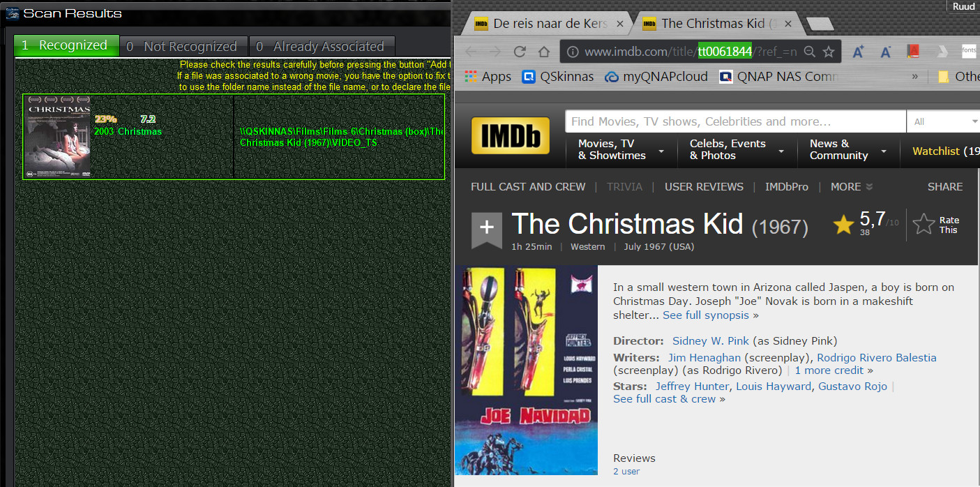Bookmark this page with the star icon
This screenshot has height=487, width=980.
[x=829, y=52]
